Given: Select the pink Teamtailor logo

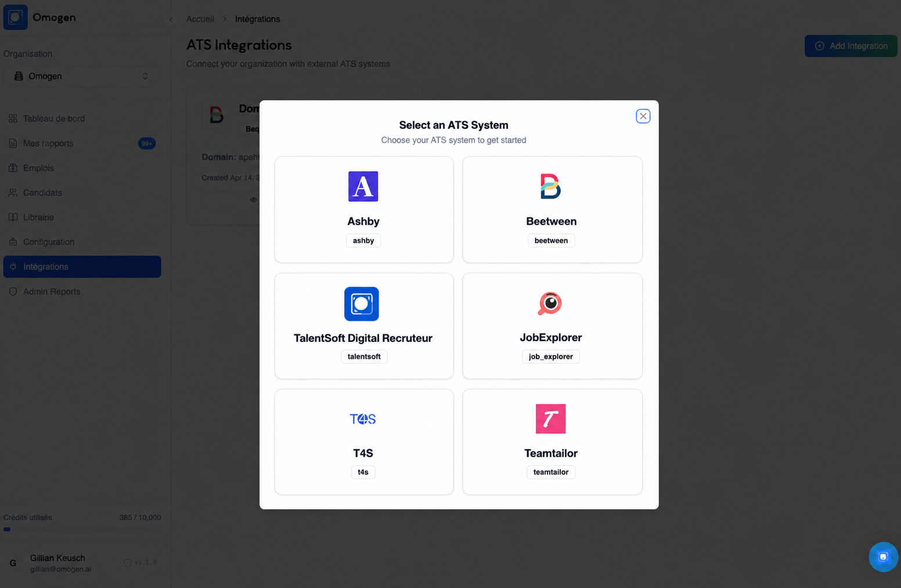Looking at the screenshot, I should pyautogui.click(x=550, y=419).
